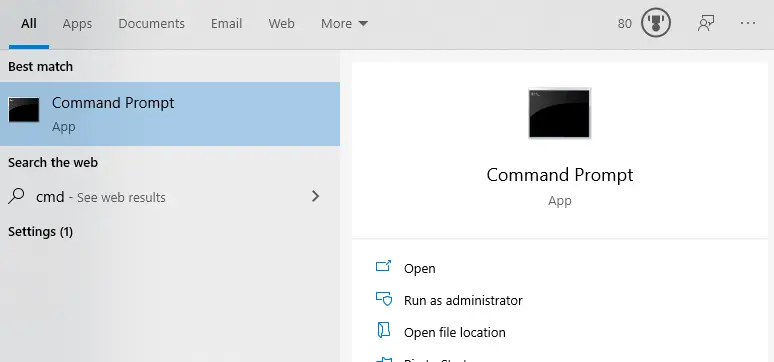
Task: Click the Open file location icon
Action: (x=384, y=330)
